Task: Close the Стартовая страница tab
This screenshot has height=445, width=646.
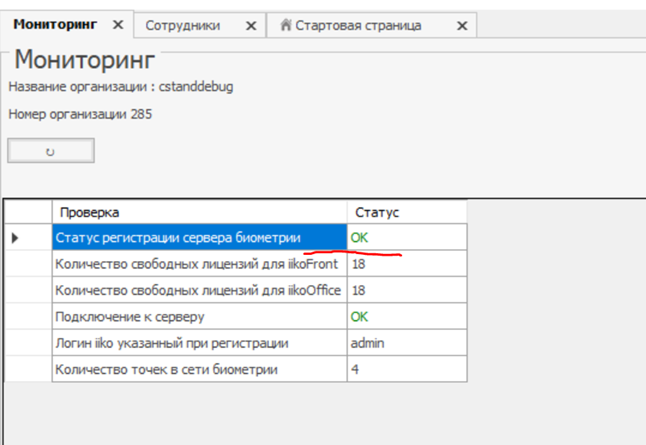Action: point(462,26)
